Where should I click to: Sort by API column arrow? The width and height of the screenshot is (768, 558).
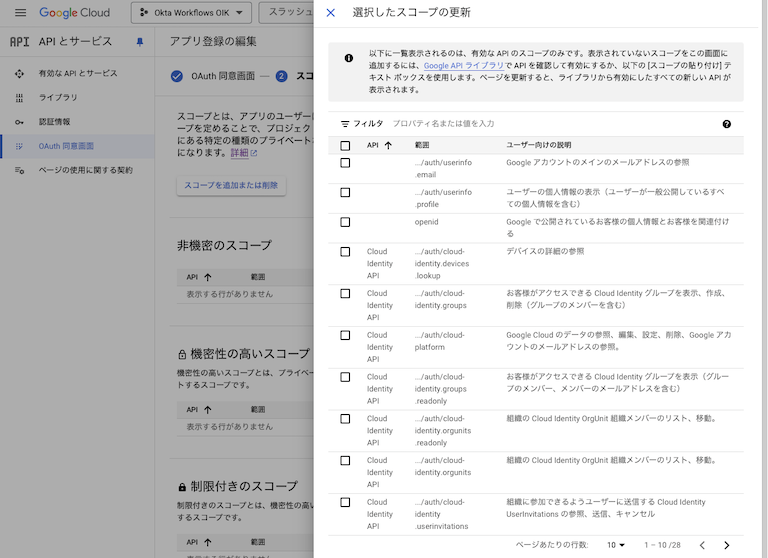click(388, 146)
